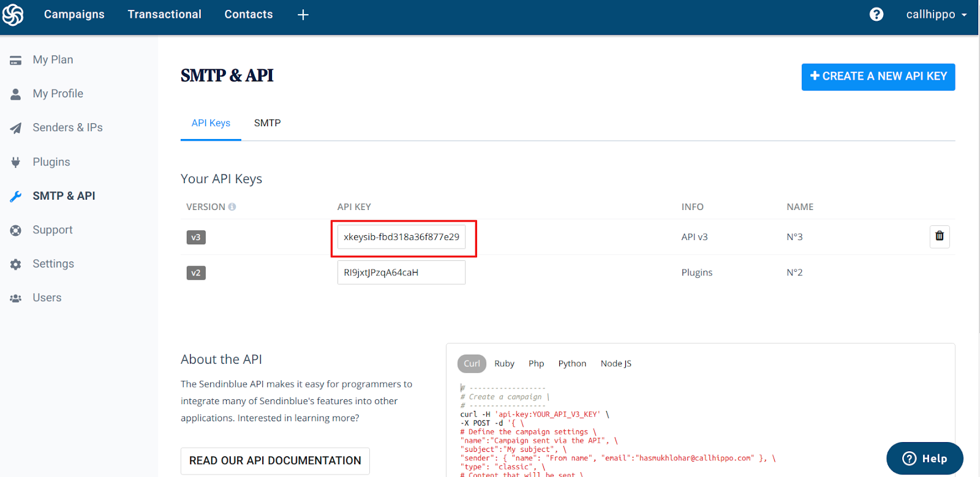Open Plugins section
The width and height of the screenshot is (980, 477).
pyautogui.click(x=51, y=162)
